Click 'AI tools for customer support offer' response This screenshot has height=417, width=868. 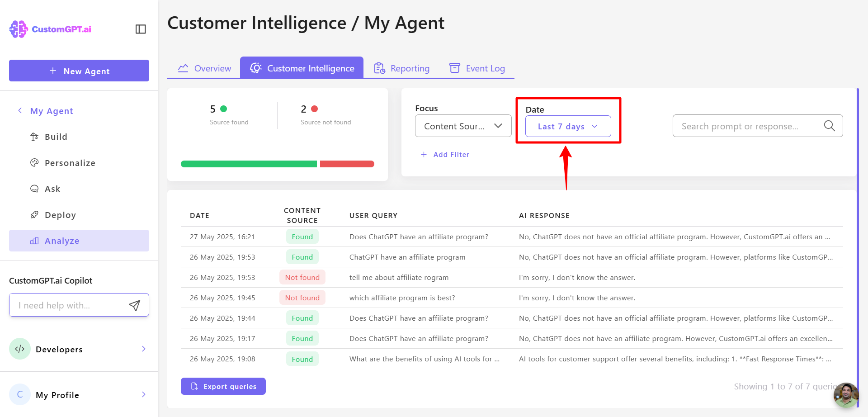675,359
